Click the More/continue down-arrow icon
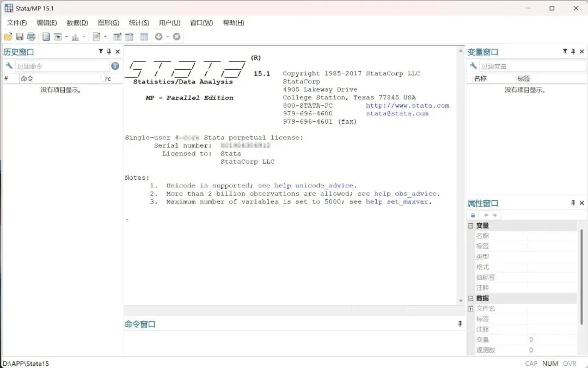This screenshot has width=588, height=368. pyautogui.click(x=158, y=36)
